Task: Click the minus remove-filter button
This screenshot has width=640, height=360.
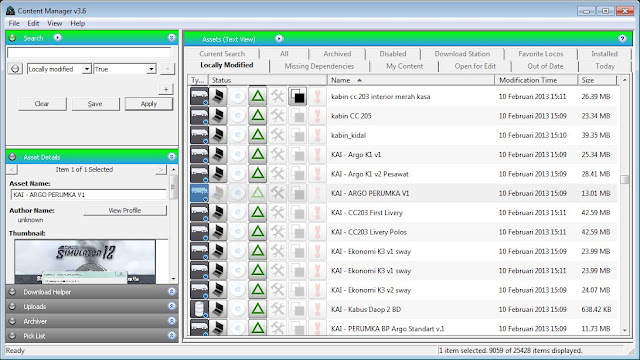Action: point(167,69)
